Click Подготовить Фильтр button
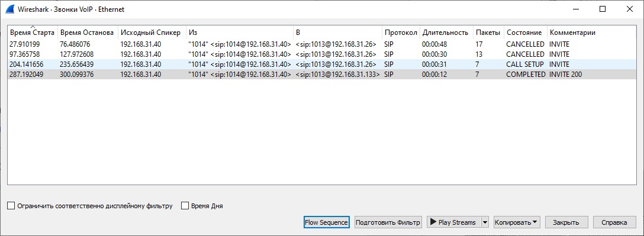Screen dimensions: 644x236 [x=388, y=222]
